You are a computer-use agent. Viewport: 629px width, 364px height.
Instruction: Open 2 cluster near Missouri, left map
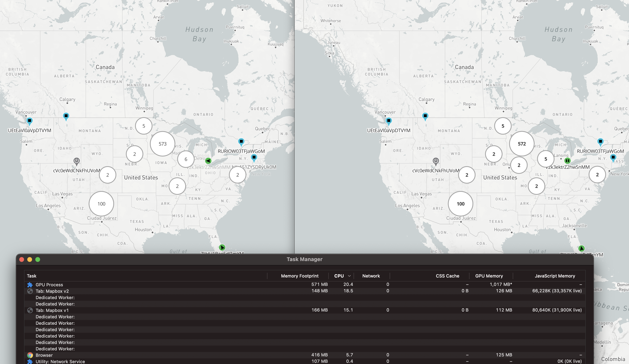point(177,186)
